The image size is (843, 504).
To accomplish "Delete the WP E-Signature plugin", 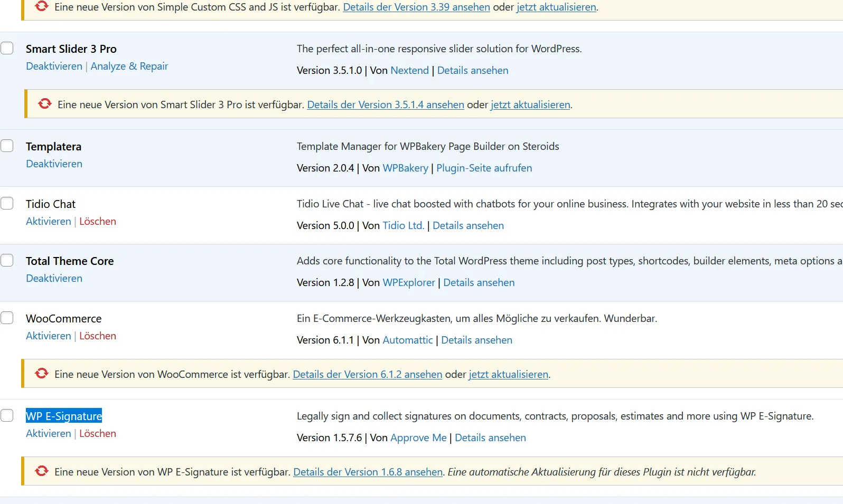I will coord(98,433).
